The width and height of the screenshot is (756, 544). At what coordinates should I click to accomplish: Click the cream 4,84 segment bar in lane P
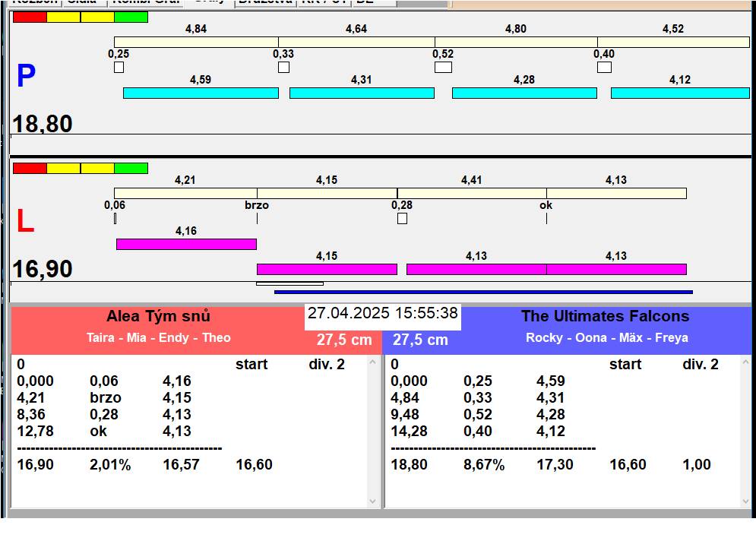tap(196, 42)
